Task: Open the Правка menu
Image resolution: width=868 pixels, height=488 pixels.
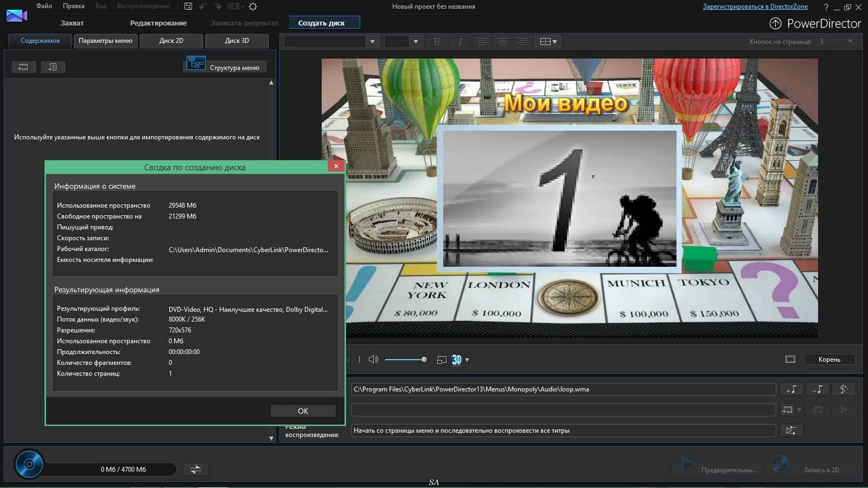Action: tap(73, 6)
